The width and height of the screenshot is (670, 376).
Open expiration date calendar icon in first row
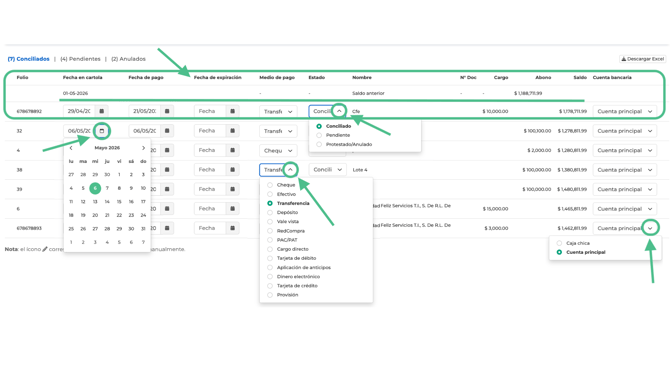click(232, 111)
